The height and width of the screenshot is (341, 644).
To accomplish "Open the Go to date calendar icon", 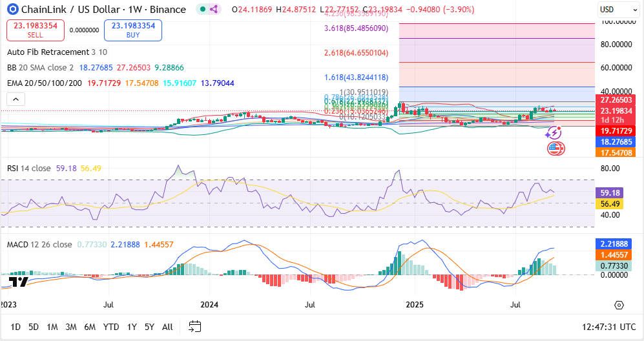I will 194,327.
